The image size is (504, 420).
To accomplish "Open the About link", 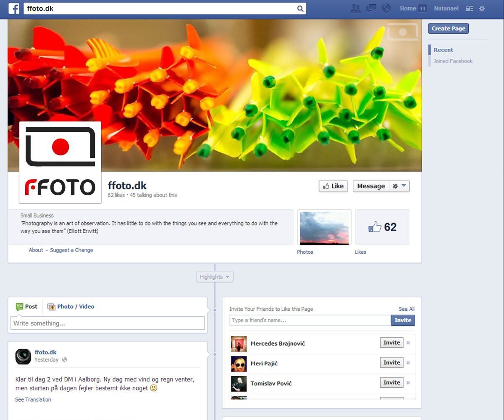I will tap(36, 250).
